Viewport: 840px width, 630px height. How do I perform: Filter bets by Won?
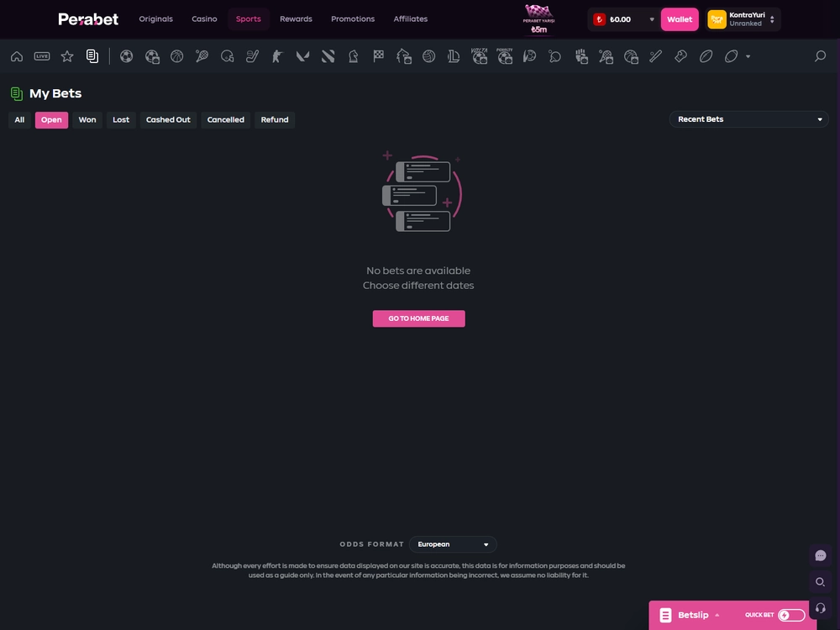pyautogui.click(x=87, y=119)
